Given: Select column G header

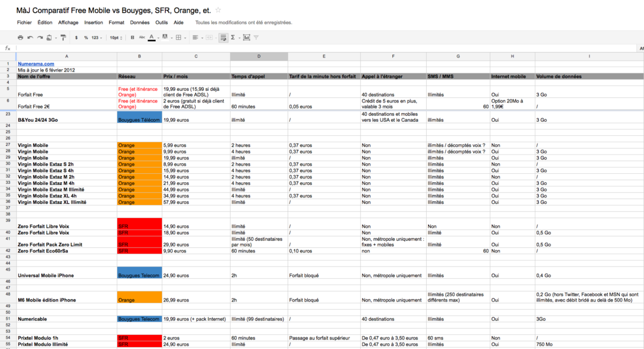Looking at the screenshot, I should coord(458,56).
